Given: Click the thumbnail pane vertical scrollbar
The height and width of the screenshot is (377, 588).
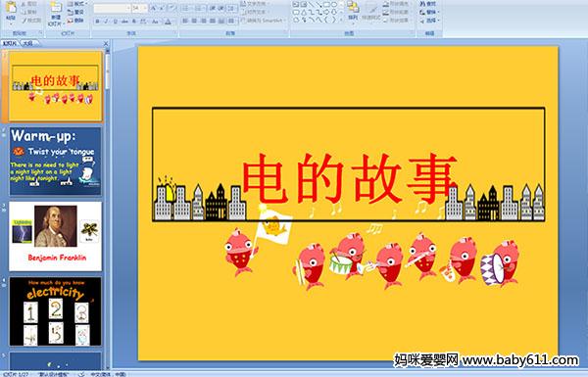Looking at the screenshot, I should coord(108,210).
